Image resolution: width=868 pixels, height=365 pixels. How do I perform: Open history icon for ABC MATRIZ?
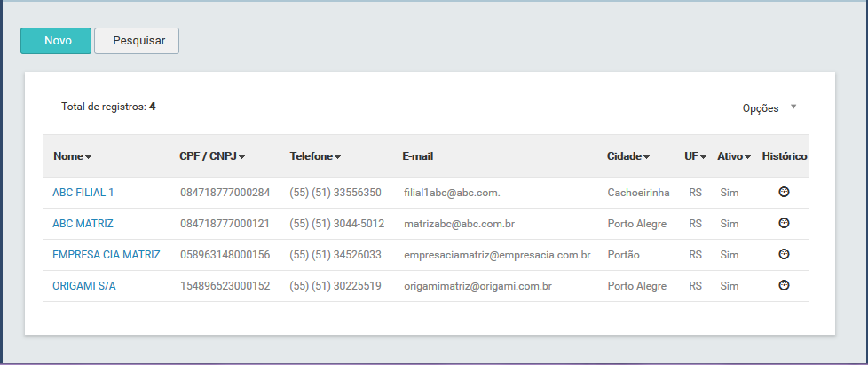[x=784, y=223]
